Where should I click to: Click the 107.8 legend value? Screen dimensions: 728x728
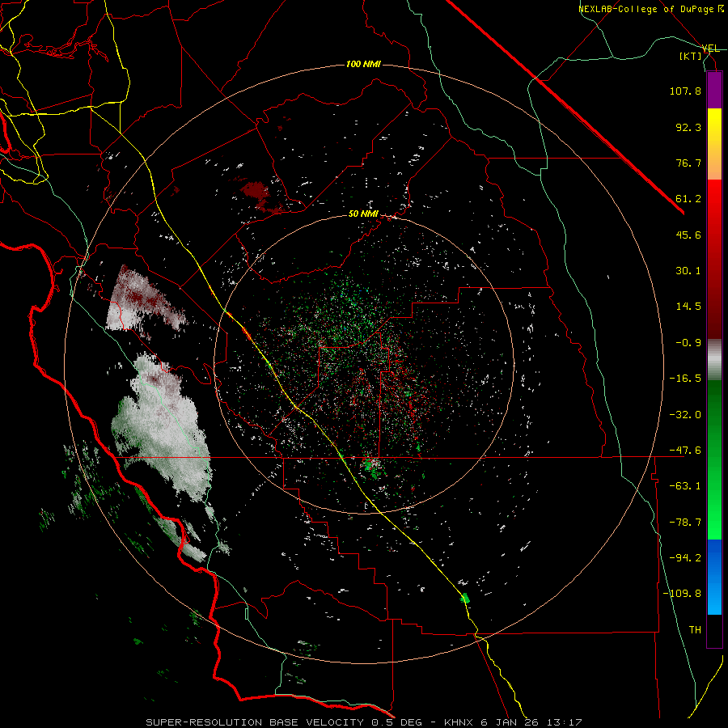pos(685,91)
